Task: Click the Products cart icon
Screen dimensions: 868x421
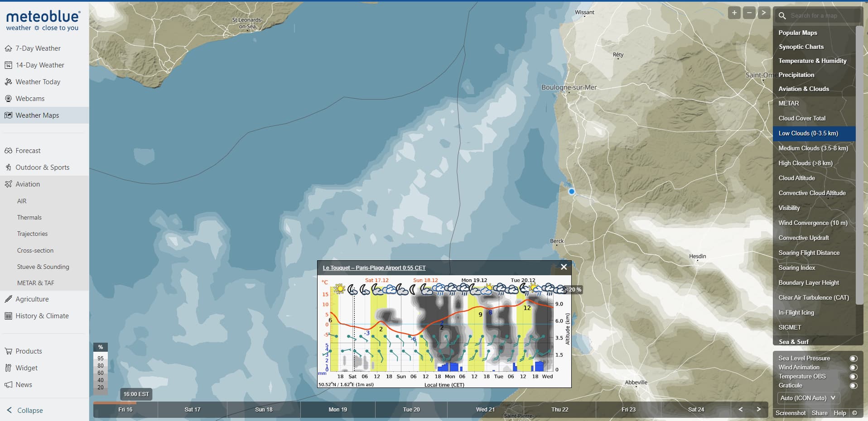Action: tap(8, 351)
